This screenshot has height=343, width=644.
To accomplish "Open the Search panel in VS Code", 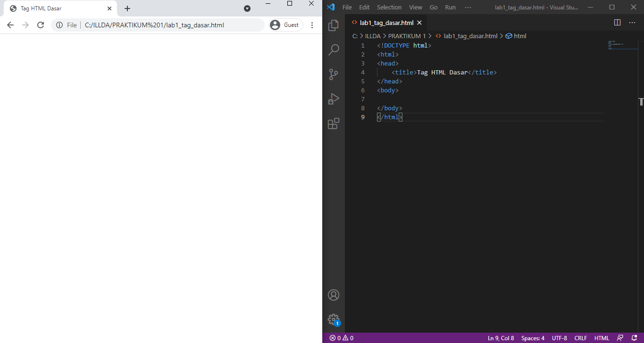I will (334, 49).
